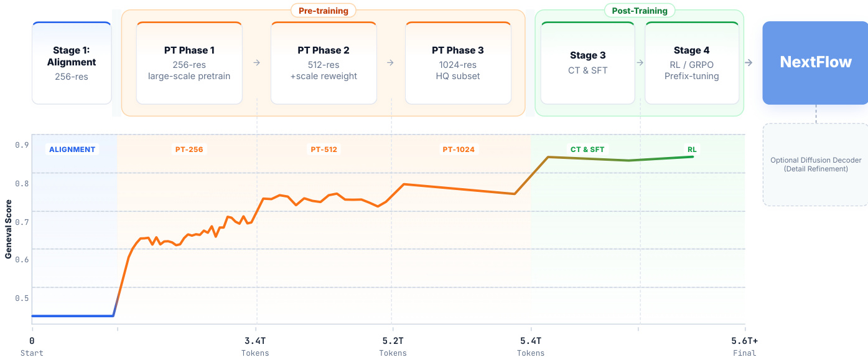Open the Stage 1: Alignment card
The width and height of the screenshot is (868, 357).
tap(72, 63)
